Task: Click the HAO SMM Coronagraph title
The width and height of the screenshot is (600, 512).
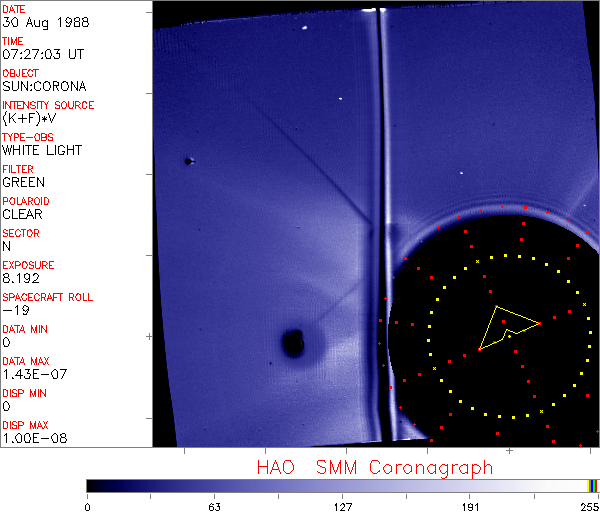Action: click(374, 467)
